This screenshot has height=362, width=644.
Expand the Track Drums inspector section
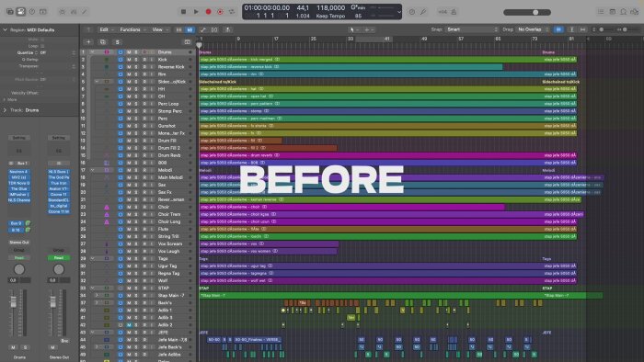pos(5,110)
